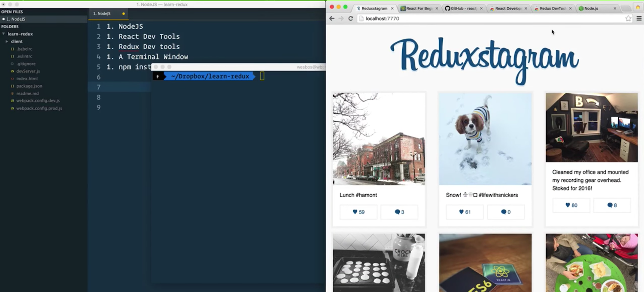This screenshot has width=644, height=292.
Task: Reload the localhost page
Action: pos(350,18)
